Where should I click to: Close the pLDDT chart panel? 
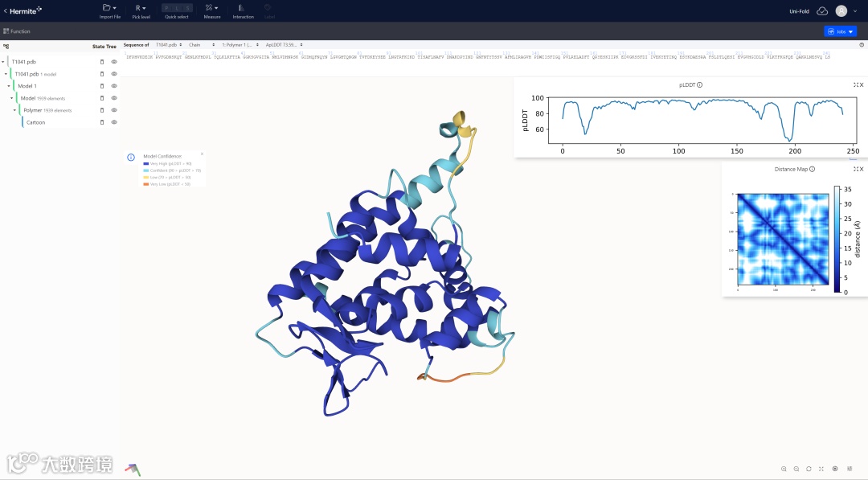pos(862,85)
